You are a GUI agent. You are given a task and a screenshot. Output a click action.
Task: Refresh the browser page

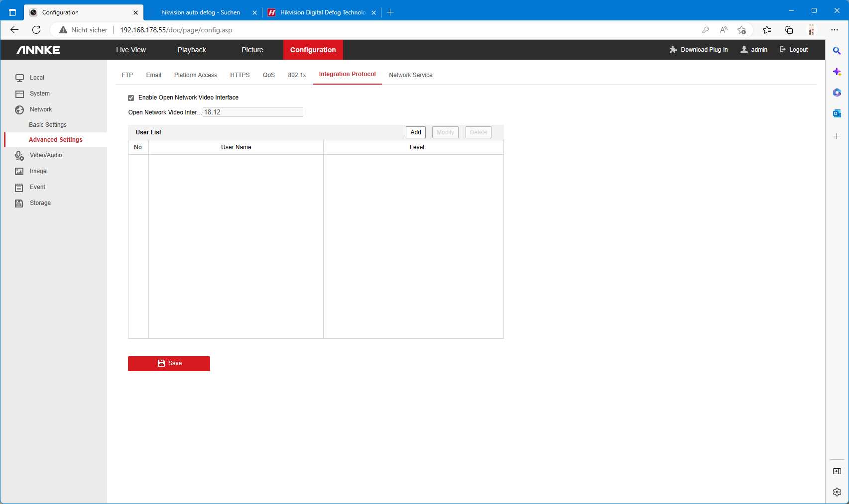tap(36, 30)
